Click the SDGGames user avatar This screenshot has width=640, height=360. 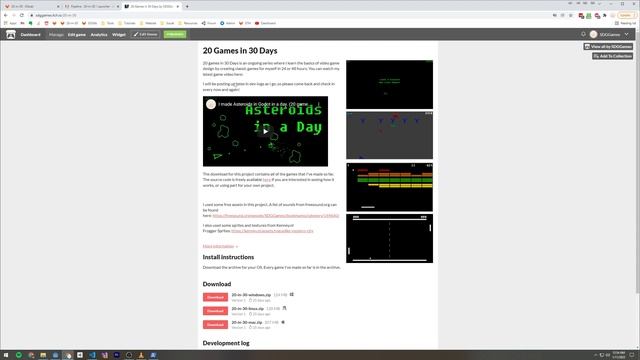(593, 34)
